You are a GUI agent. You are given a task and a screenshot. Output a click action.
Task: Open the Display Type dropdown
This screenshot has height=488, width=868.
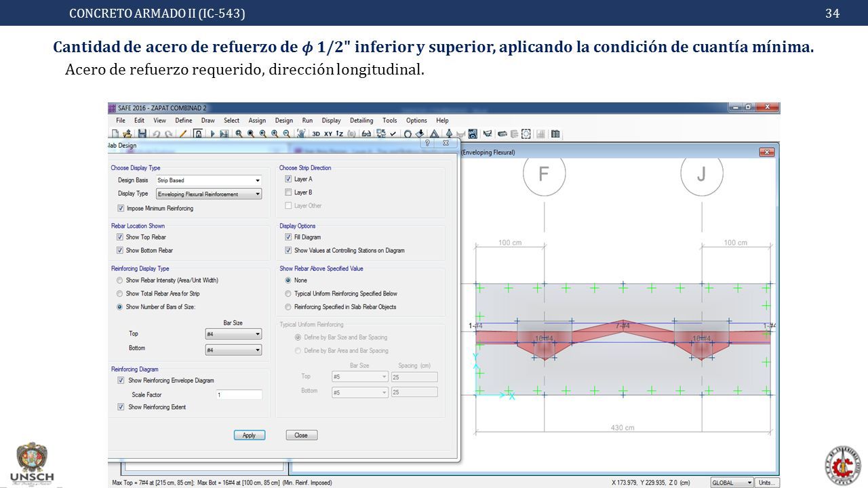(x=209, y=194)
